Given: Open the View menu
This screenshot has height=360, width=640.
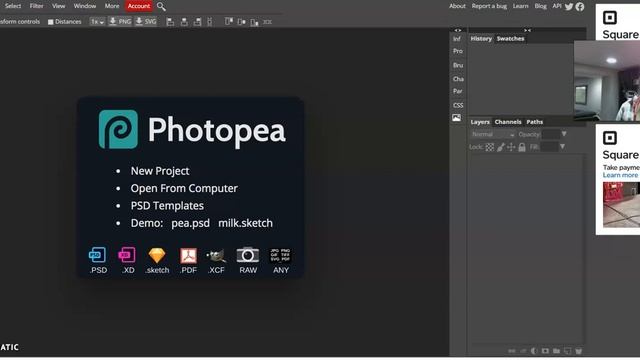Looking at the screenshot, I should tap(58, 6).
